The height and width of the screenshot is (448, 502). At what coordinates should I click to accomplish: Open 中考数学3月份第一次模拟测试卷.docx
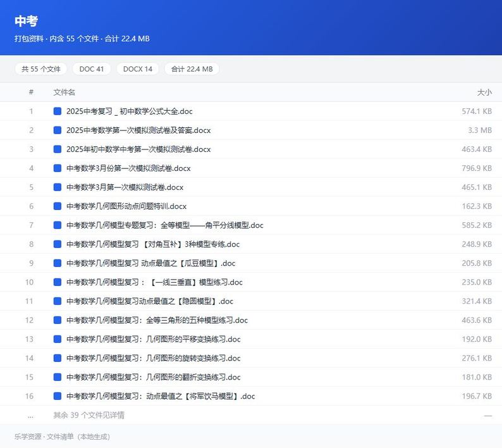click(128, 168)
